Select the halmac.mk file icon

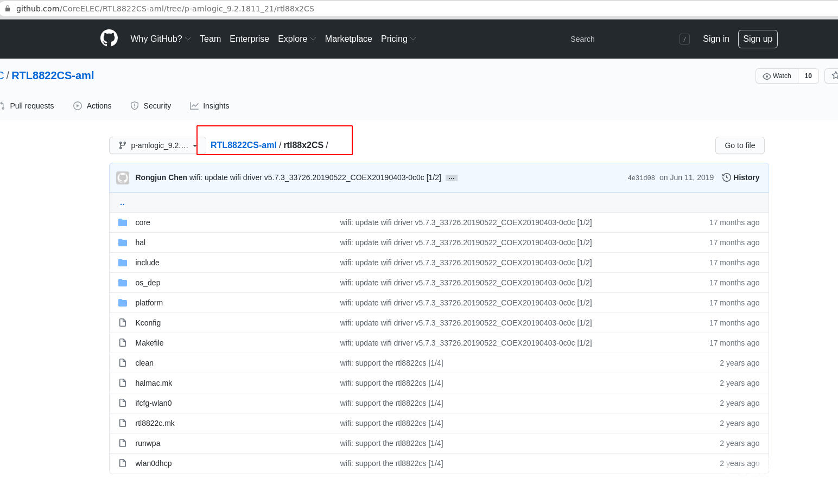123,383
